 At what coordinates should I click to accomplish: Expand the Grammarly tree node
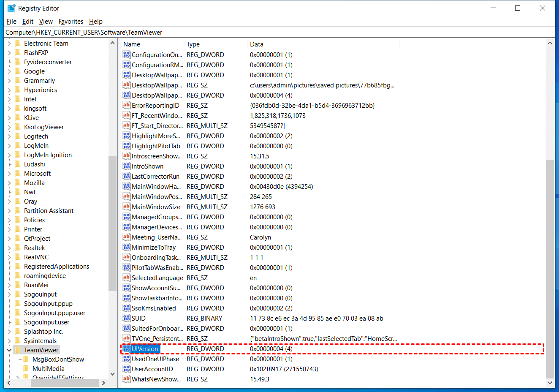9,81
